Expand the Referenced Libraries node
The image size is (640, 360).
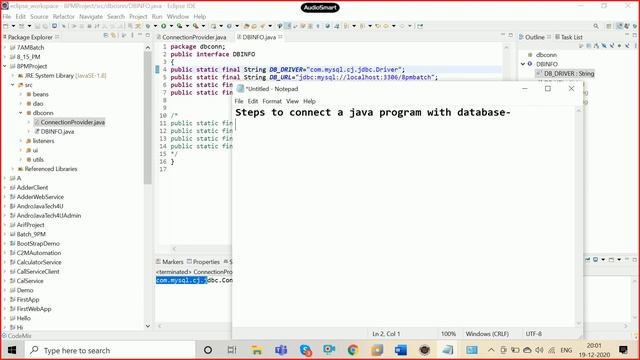coord(13,169)
